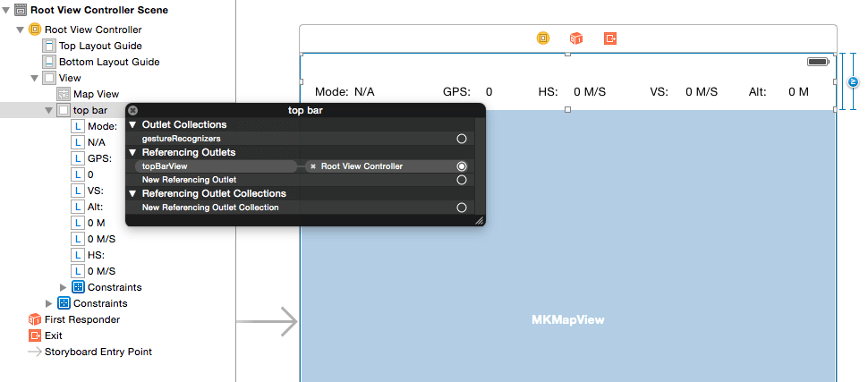Click the New Referencing Outlet connection circle
This screenshot has height=382, width=868.
click(462, 180)
